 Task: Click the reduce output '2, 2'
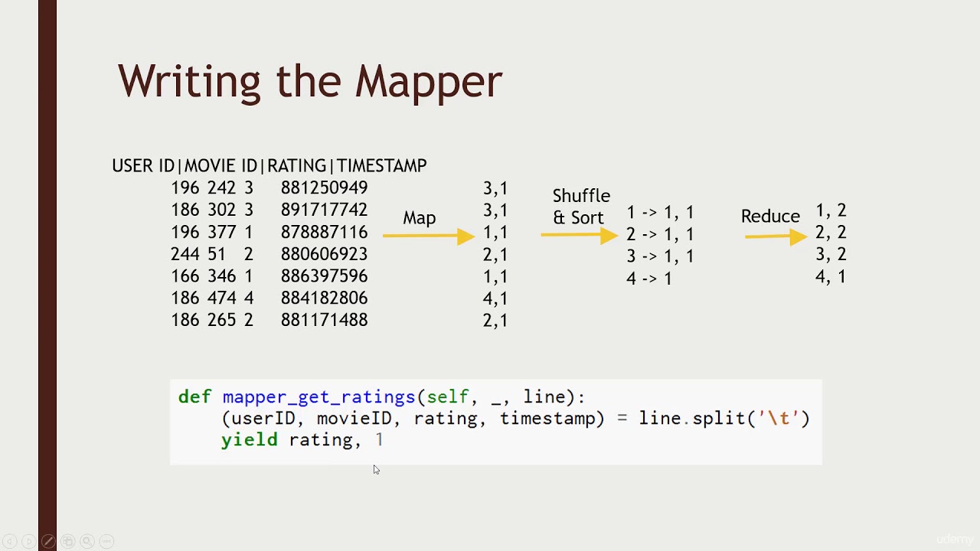(x=831, y=233)
